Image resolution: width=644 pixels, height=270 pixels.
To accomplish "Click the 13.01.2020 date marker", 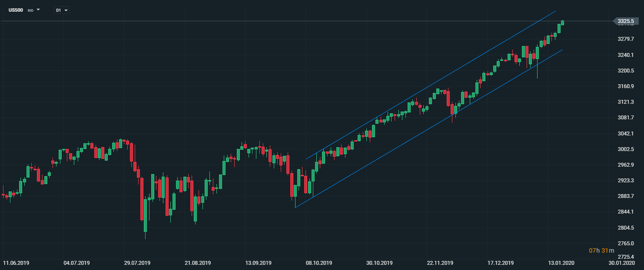I will click(561, 263).
